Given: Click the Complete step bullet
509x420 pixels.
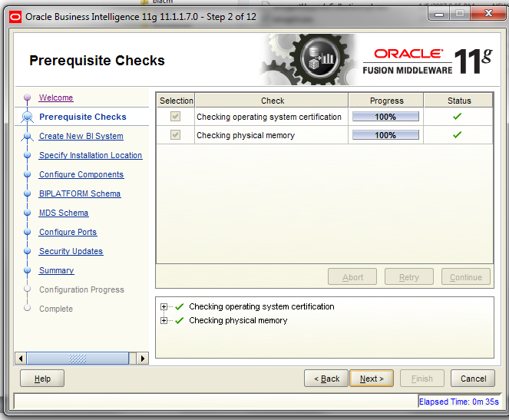Looking at the screenshot, I should point(28,308).
